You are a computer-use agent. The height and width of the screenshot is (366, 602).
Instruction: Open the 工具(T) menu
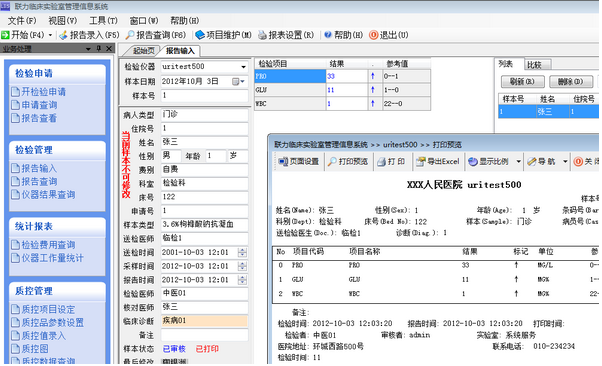(103, 20)
